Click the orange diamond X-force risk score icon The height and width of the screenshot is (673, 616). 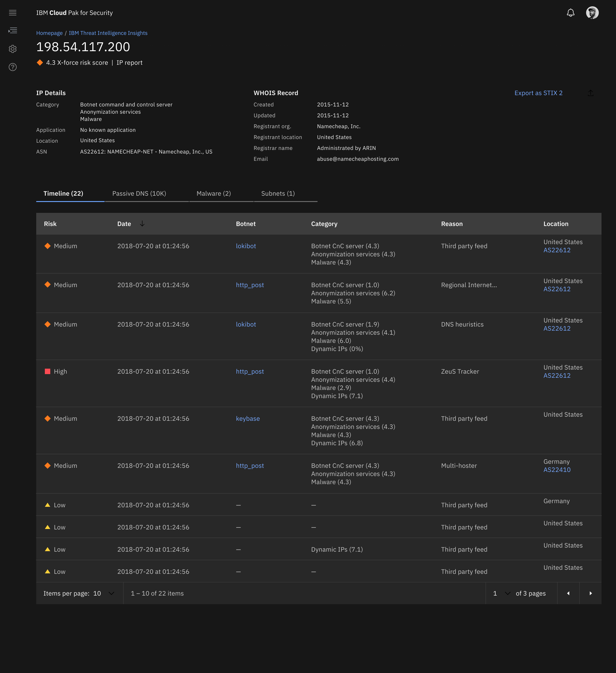40,62
